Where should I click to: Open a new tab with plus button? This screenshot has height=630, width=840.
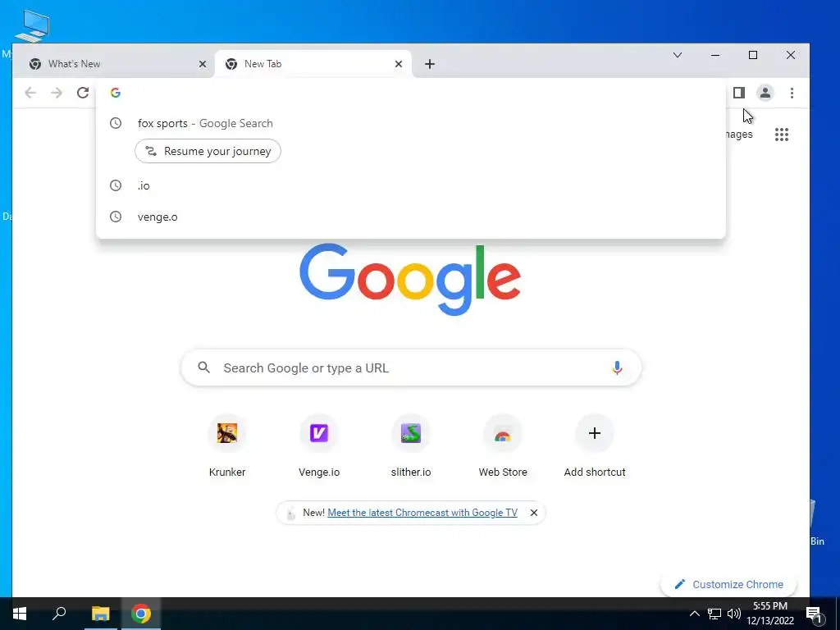[430, 64]
